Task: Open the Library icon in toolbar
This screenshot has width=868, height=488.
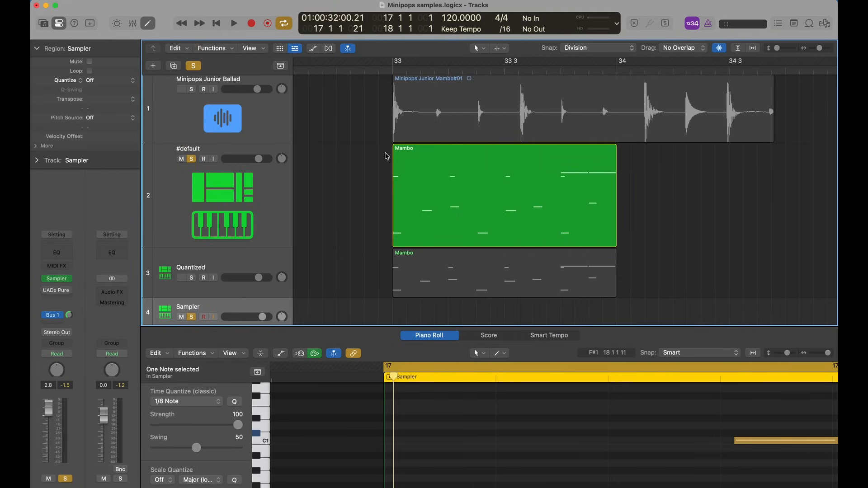Action: [43, 23]
